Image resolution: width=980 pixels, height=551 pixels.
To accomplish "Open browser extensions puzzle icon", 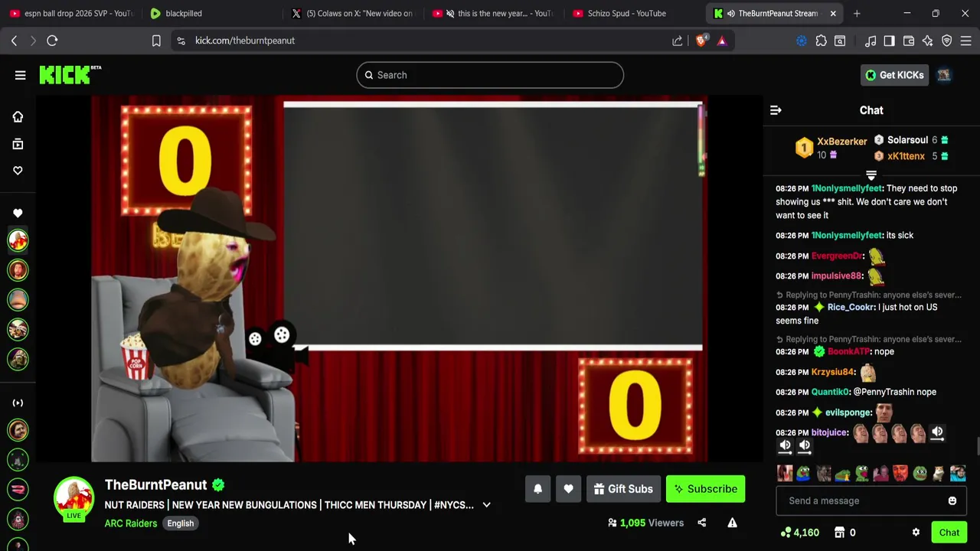I will (821, 41).
